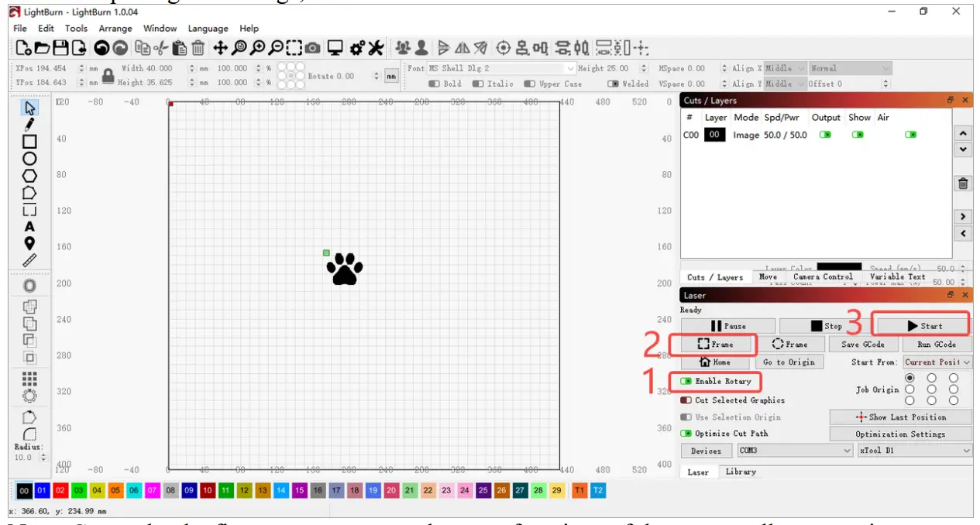Image resolution: width=980 pixels, height=525 pixels.
Task: Click the Grid array tool icon
Action: coord(29,379)
